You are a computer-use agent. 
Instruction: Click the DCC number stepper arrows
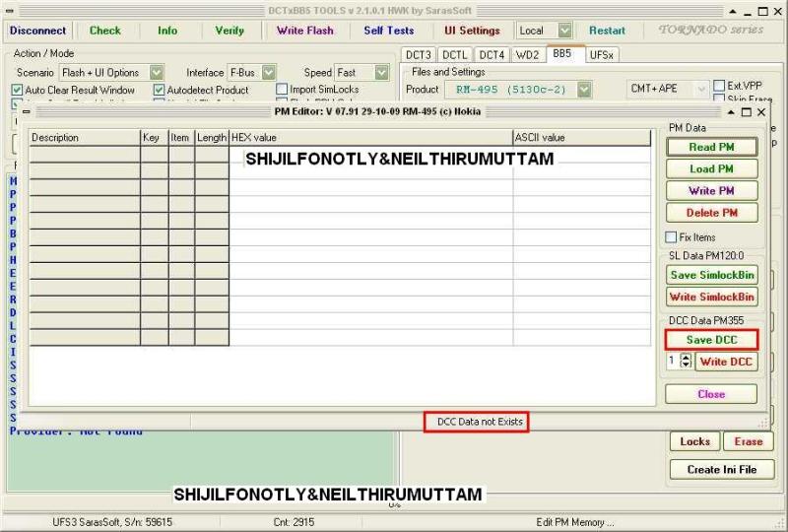pyautogui.click(x=686, y=361)
